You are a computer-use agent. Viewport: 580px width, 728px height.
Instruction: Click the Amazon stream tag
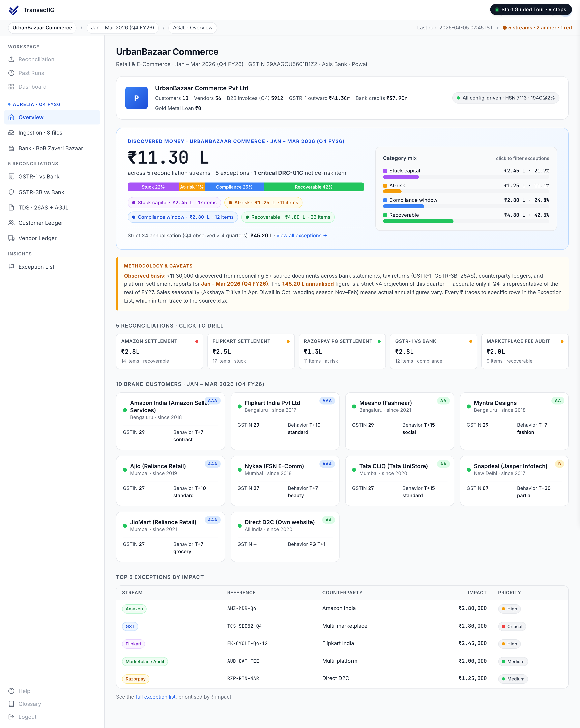(x=134, y=609)
